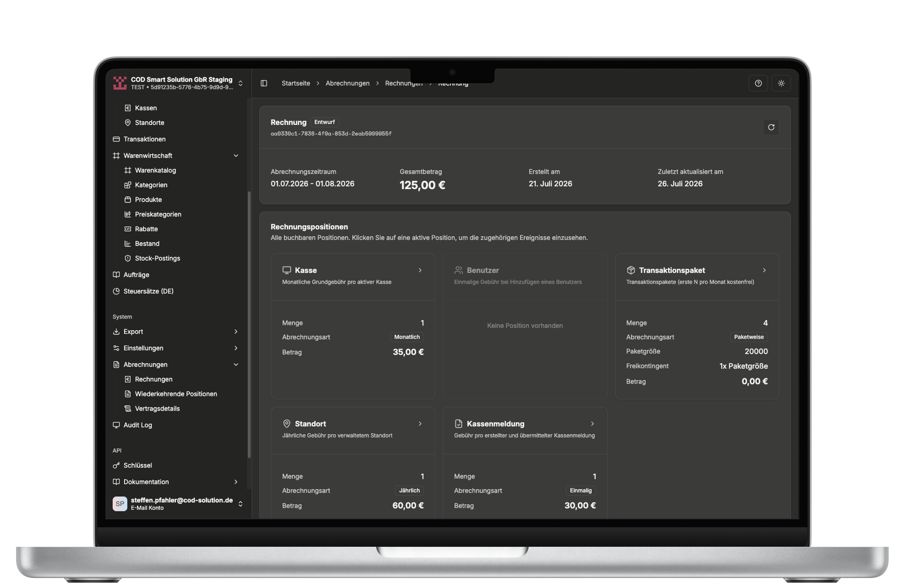The height and width of the screenshot is (588, 905).
Task: Click the Standorte pin icon in sidebar
Action: [128, 123]
